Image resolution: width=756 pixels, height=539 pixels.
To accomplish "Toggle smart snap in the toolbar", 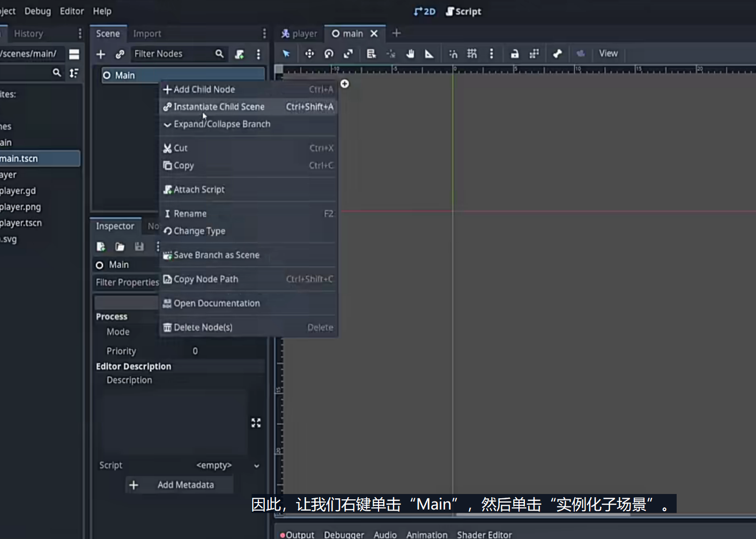I will pyautogui.click(x=453, y=54).
